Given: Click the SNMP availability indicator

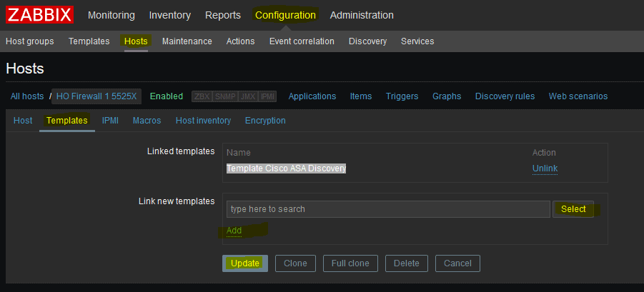Looking at the screenshot, I should pyautogui.click(x=225, y=97).
